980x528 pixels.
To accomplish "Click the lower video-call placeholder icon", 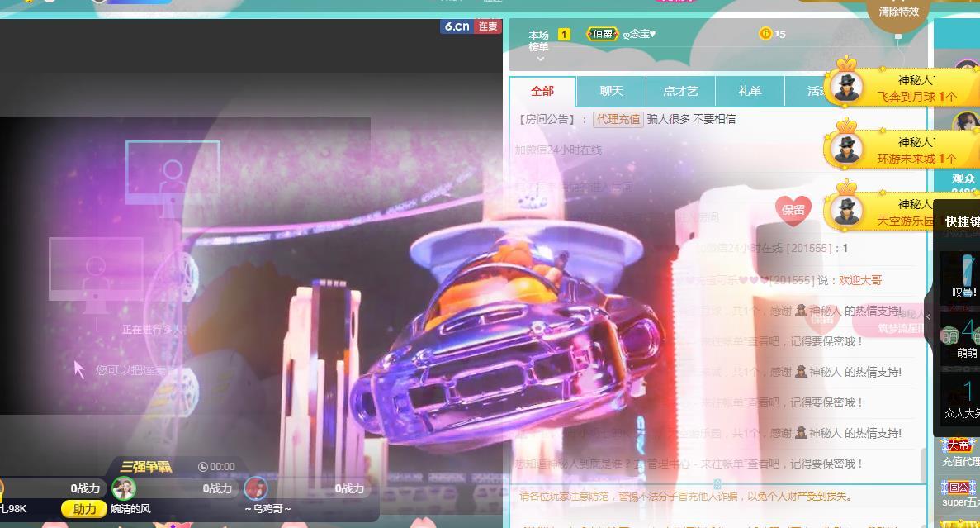I will (x=97, y=277).
